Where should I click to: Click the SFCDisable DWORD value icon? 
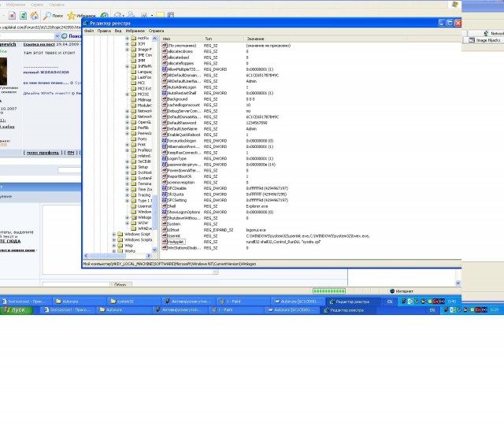coord(165,188)
